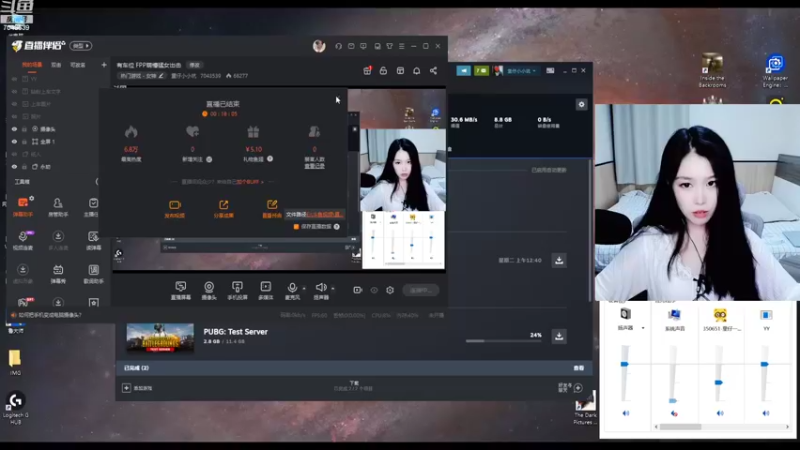Screen dimensions: 800x450
Task: Click the 分享成果 share result icon
Action: click(x=223, y=209)
